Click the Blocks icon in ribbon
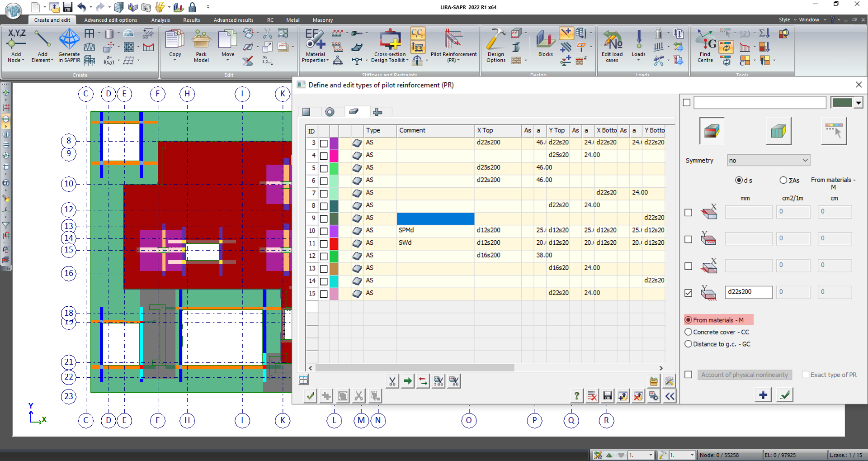 coord(545,40)
